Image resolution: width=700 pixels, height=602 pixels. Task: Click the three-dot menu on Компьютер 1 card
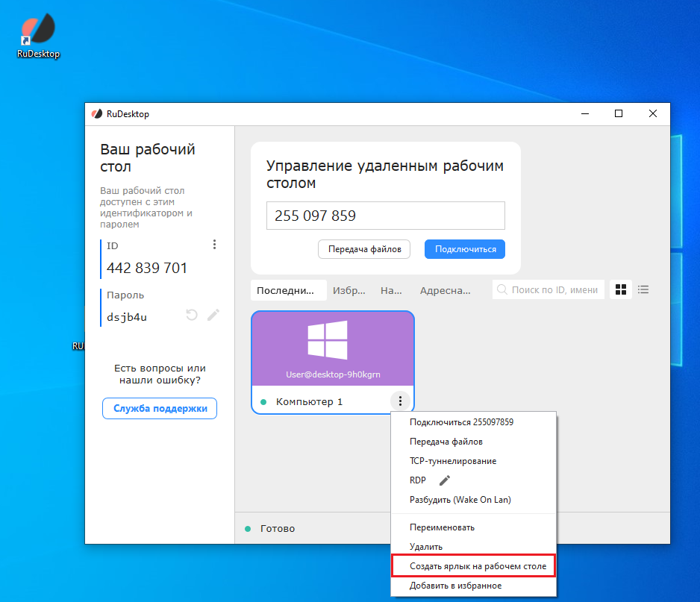coord(400,401)
